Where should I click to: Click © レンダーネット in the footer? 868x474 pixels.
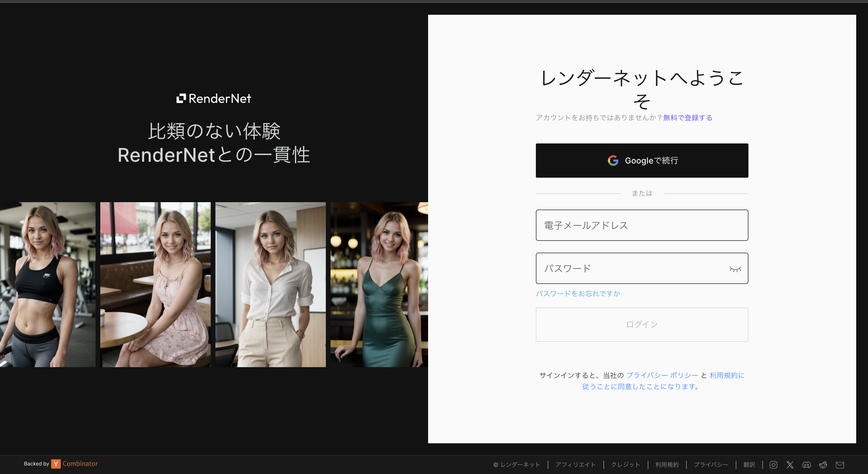(517, 465)
